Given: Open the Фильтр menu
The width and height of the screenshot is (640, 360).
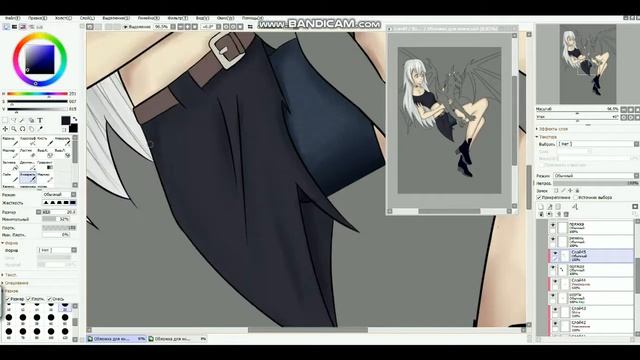Looking at the screenshot, I should [178, 18].
